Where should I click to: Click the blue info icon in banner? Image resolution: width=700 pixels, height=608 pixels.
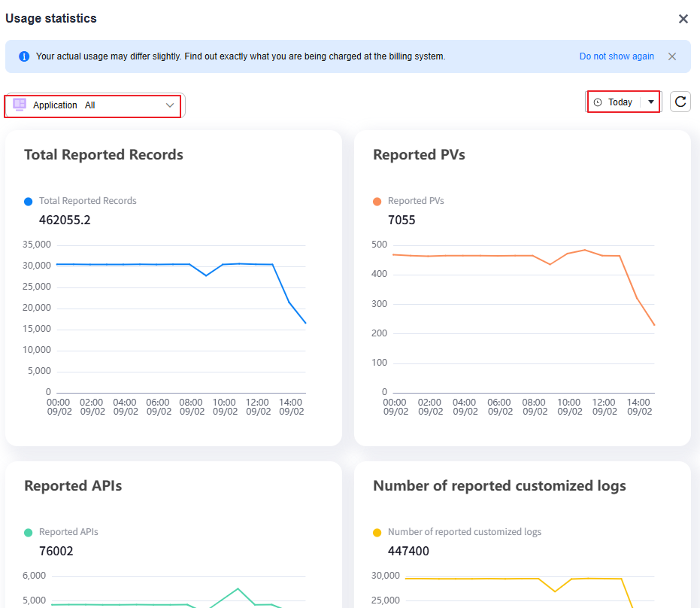click(x=24, y=56)
